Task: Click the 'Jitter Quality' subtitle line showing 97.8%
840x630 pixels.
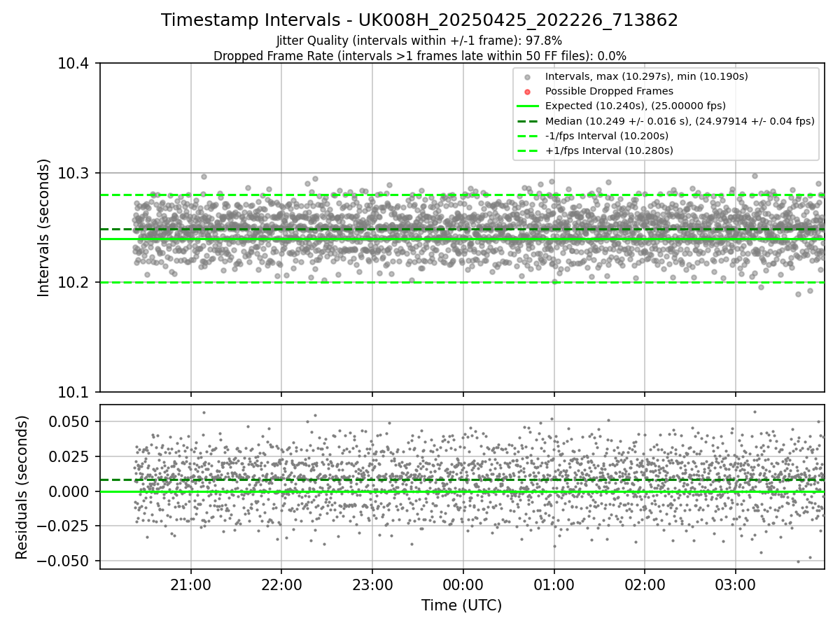Action: (419, 41)
